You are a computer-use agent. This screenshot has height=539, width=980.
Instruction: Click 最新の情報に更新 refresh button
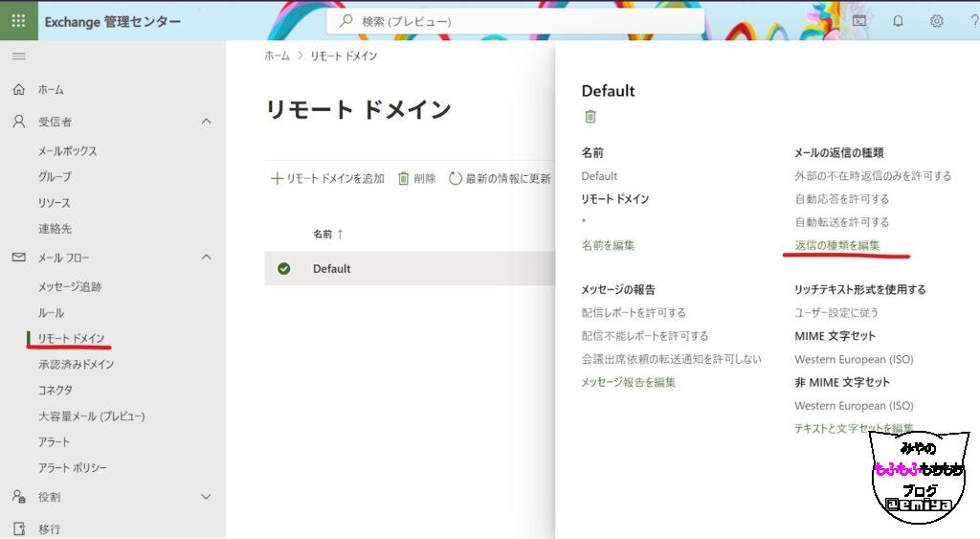coord(500,178)
